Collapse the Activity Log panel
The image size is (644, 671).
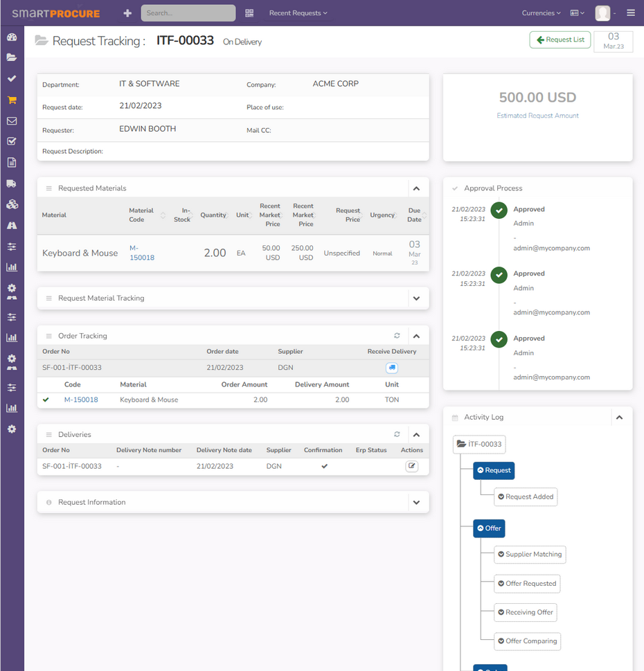pyautogui.click(x=619, y=418)
